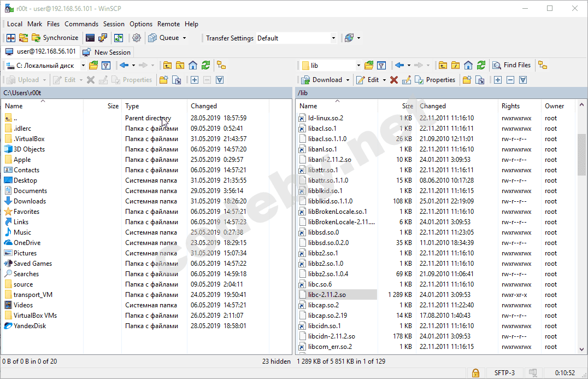The image size is (588, 379).
Task: Toggle the remote panel file filter
Action: click(x=381, y=65)
